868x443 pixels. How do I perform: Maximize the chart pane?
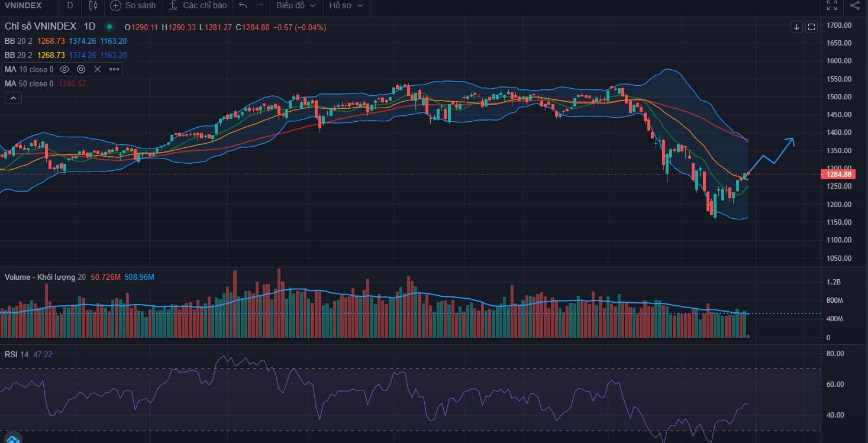(x=812, y=27)
